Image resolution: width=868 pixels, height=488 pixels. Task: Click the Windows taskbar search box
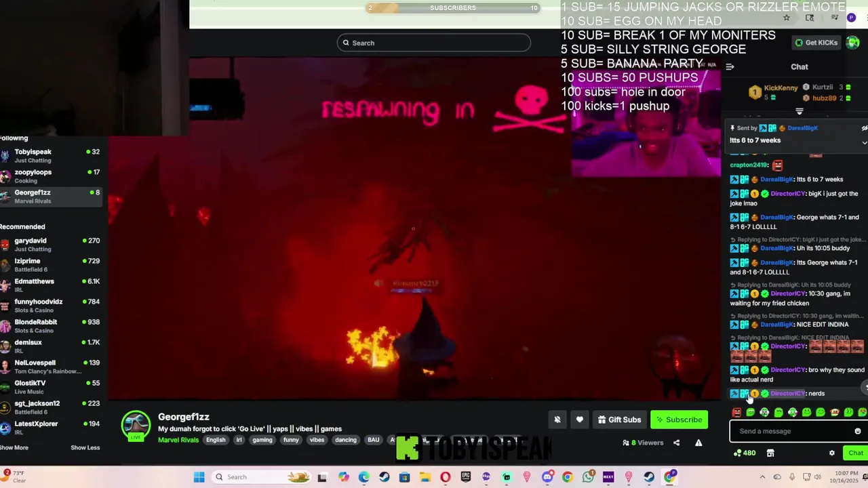pos(261,477)
